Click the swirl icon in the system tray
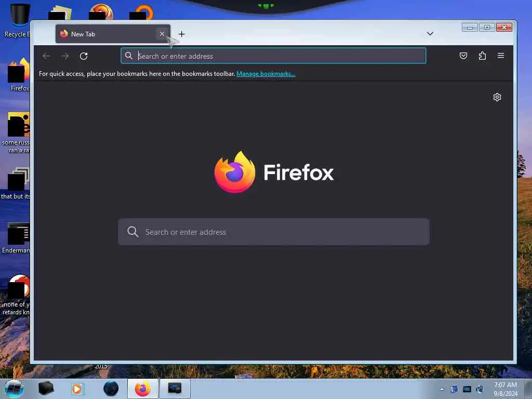This screenshot has height=399, width=532. tap(480, 389)
